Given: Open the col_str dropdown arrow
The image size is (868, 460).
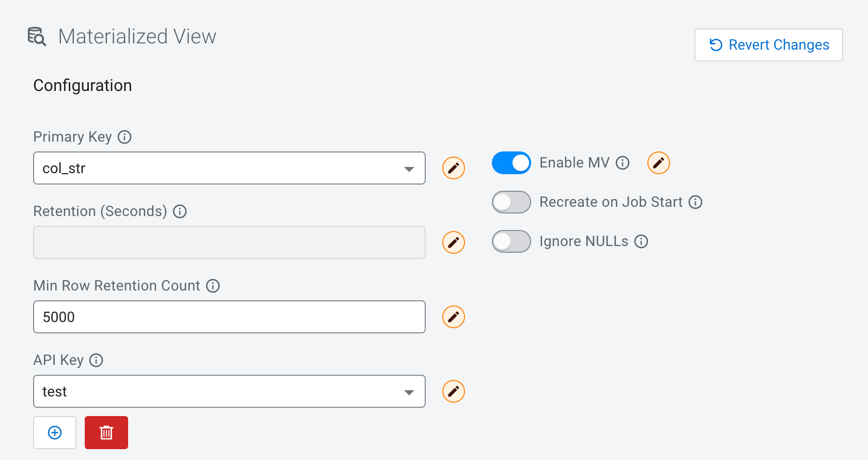Looking at the screenshot, I should [409, 168].
